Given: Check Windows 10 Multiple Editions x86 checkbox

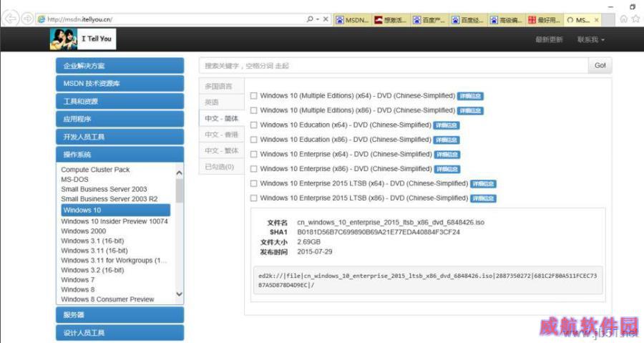Looking at the screenshot, I should [x=254, y=110].
